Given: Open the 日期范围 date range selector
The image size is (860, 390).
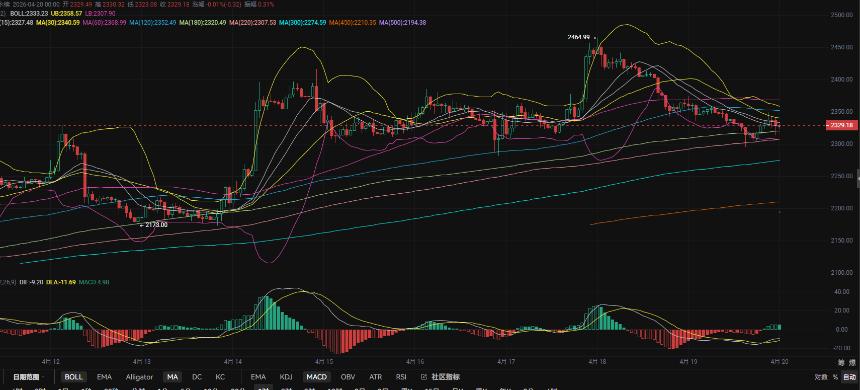Looking at the screenshot, I should [x=26, y=377].
